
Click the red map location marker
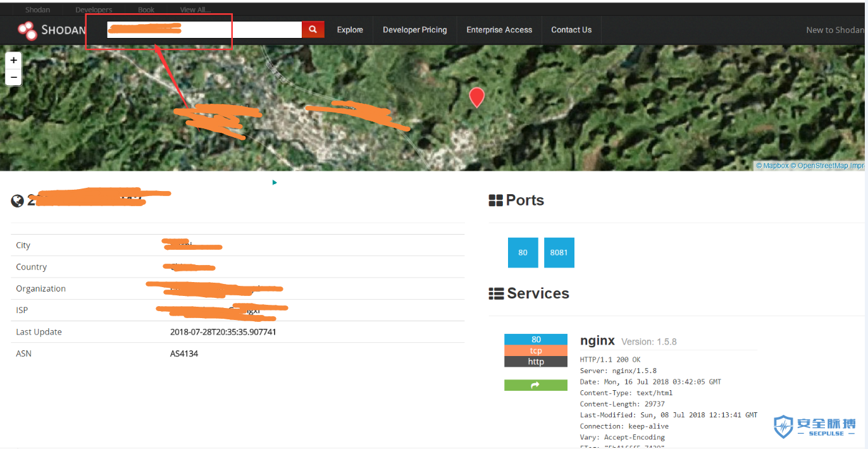click(476, 97)
